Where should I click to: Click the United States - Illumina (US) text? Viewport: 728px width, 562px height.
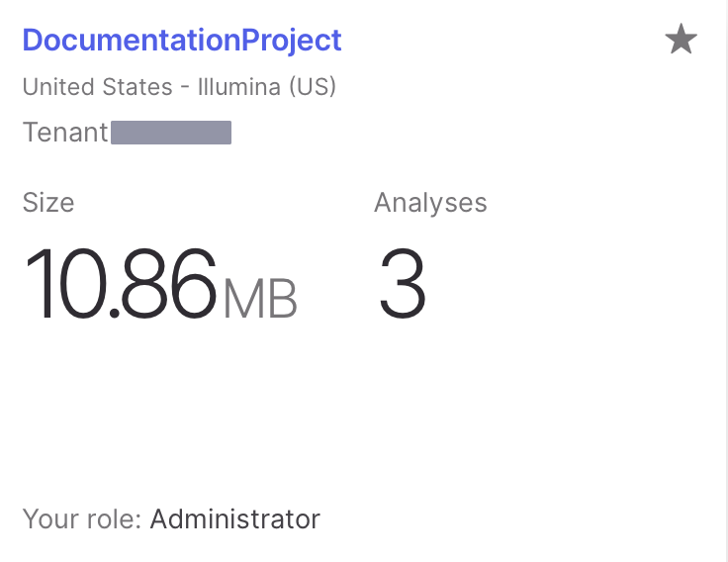pyautogui.click(x=179, y=87)
